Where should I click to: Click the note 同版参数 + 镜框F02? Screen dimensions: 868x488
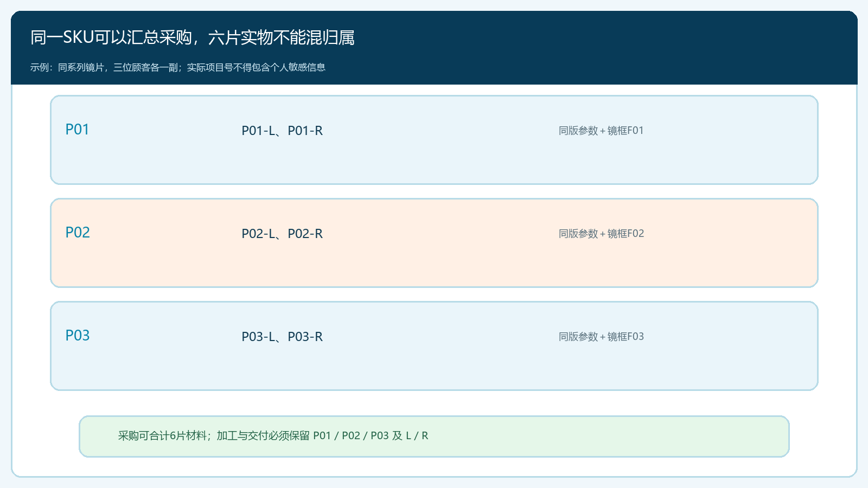coord(602,234)
